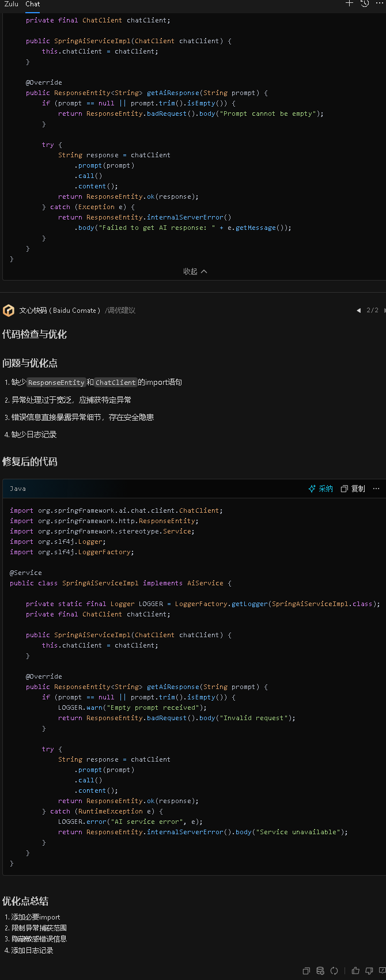The width and height of the screenshot is (386, 980).
Task: Click the database save icon at bottom
Action: tap(320, 971)
